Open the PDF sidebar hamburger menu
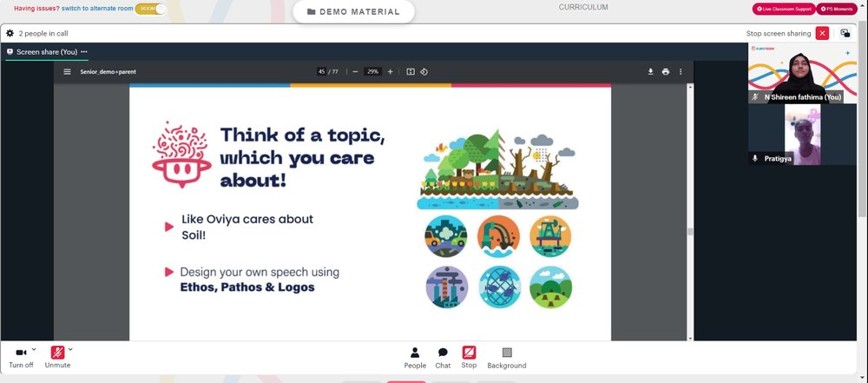Screen dimensions: 868x383 [67, 71]
